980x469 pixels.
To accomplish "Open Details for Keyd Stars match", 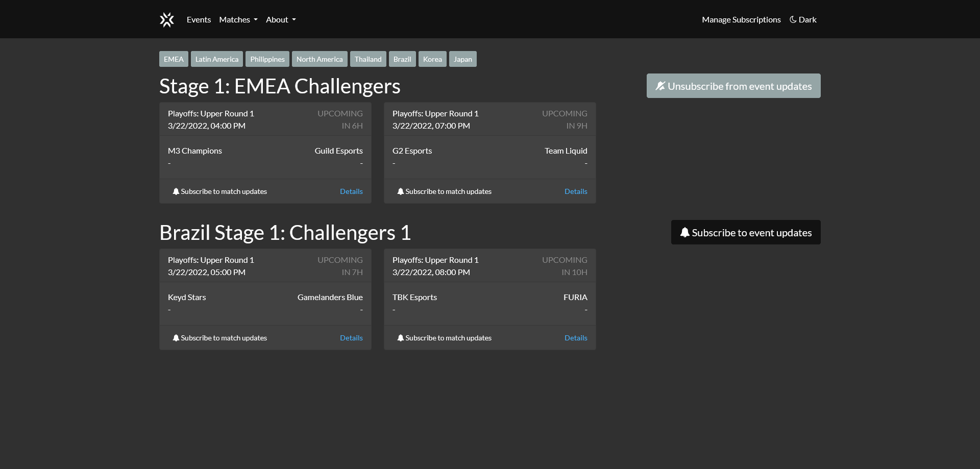I will click(x=351, y=338).
